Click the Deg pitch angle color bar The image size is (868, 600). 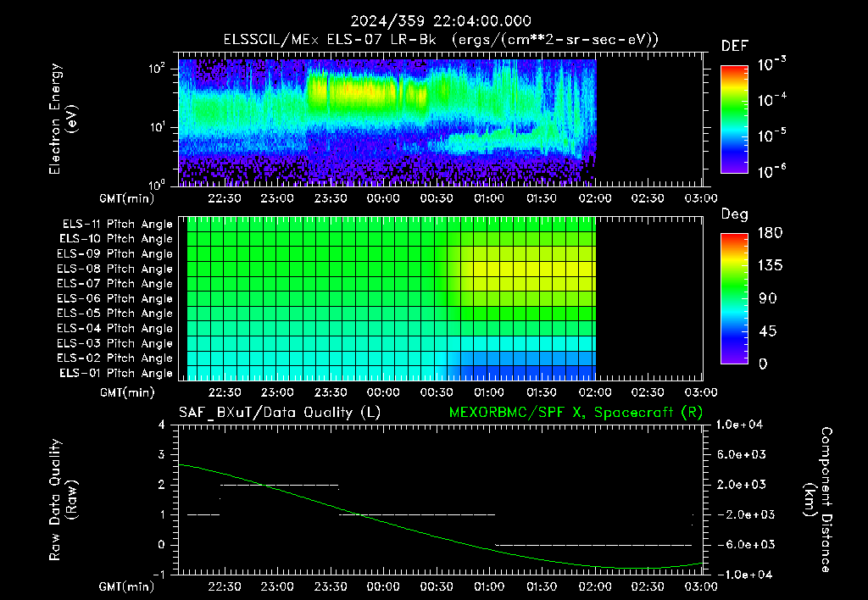[734, 299]
